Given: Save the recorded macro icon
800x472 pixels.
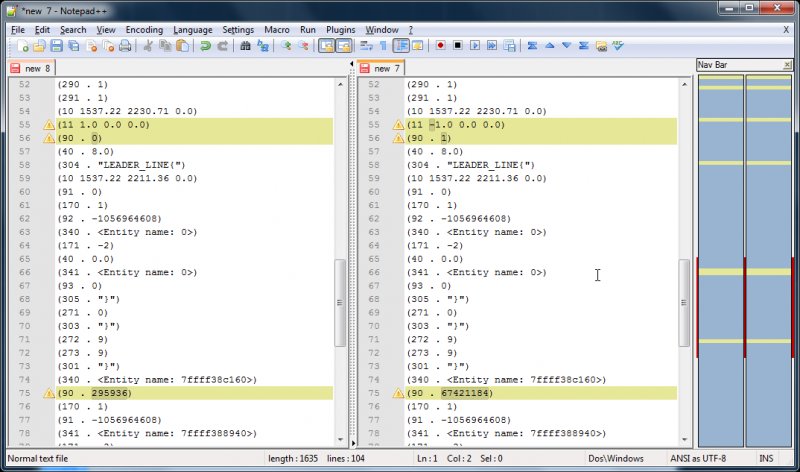Looking at the screenshot, I should point(509,46).
